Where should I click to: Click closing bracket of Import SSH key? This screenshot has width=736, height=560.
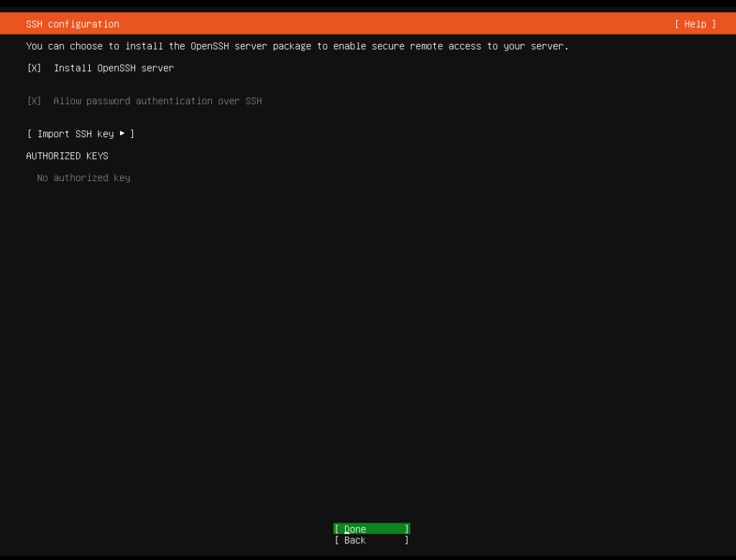[132, 134]
